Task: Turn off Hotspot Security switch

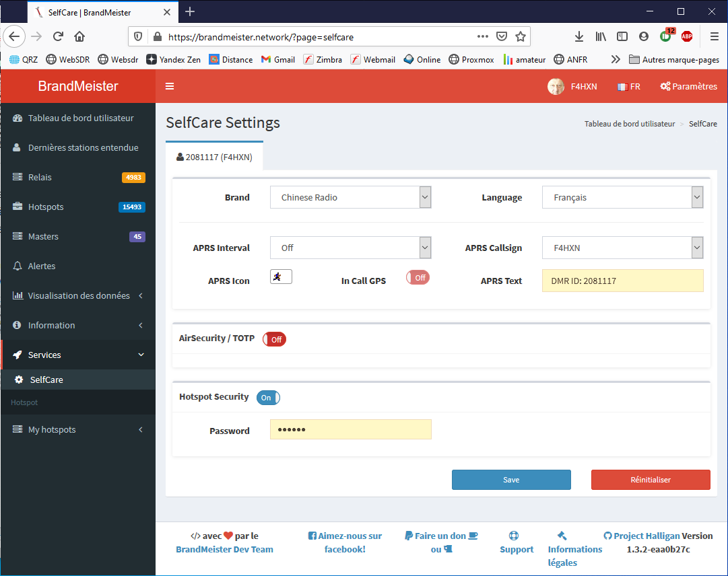Action: pos(268,398)
